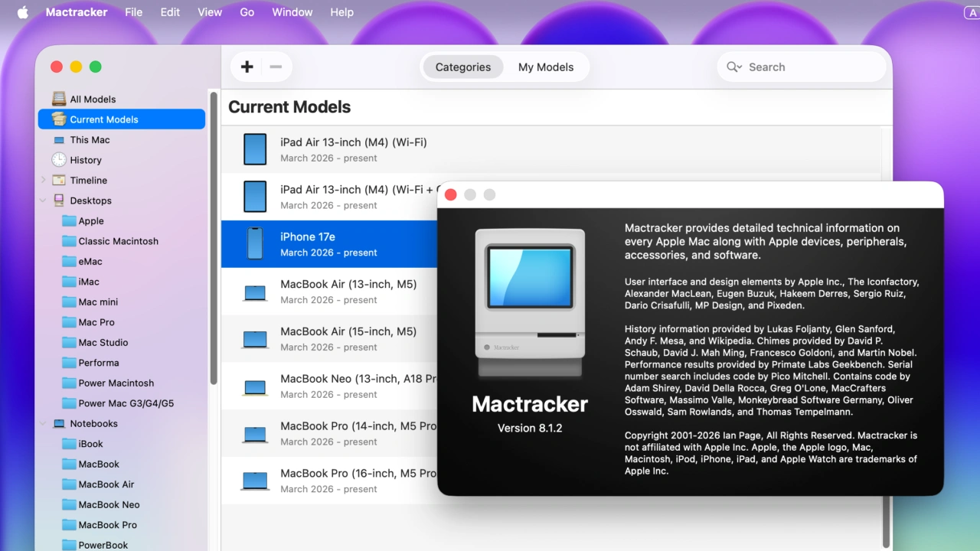The image size is (980, 551).
Task: Click the remove (−) model button
Action: [x=276, y=67]
